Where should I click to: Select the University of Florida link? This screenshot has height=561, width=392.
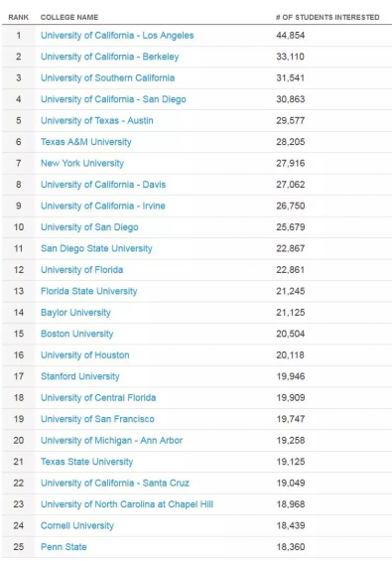tap(81, 270)
